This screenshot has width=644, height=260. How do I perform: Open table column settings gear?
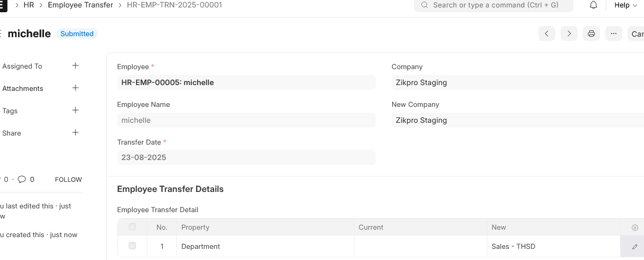634,228
